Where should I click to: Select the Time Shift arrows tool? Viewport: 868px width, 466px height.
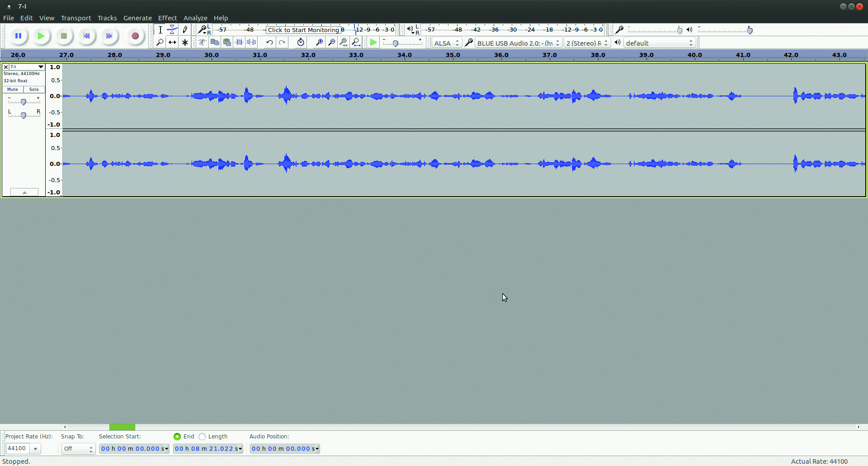(172, 42)
